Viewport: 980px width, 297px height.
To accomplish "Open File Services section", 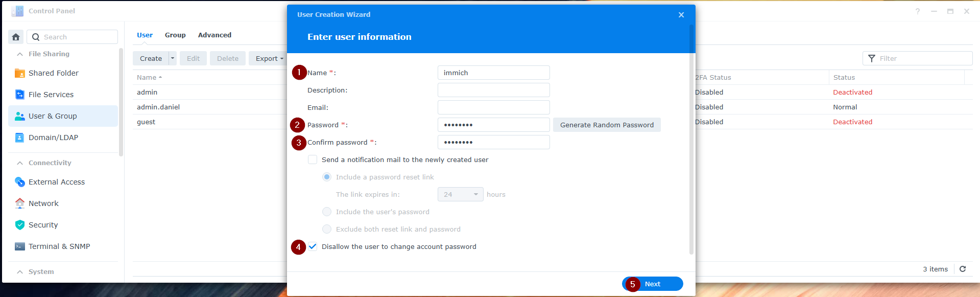I will (x=51, y=95).
